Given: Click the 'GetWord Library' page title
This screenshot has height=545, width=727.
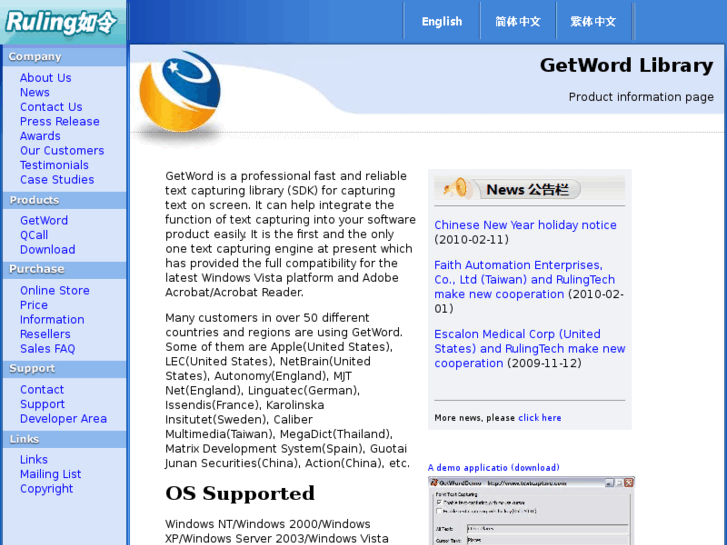Looking at the screenshot, I should tap(626, 65).
